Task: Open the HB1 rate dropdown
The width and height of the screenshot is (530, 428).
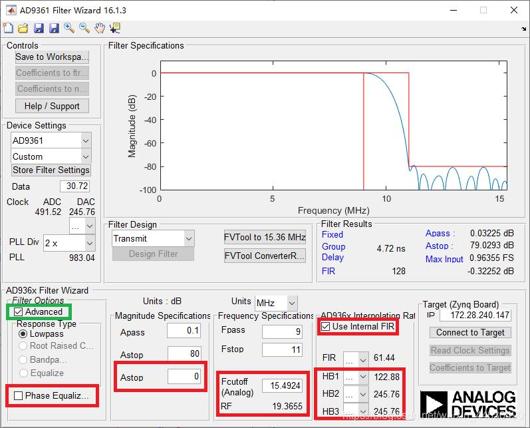Action: click(x=356, y=377)
